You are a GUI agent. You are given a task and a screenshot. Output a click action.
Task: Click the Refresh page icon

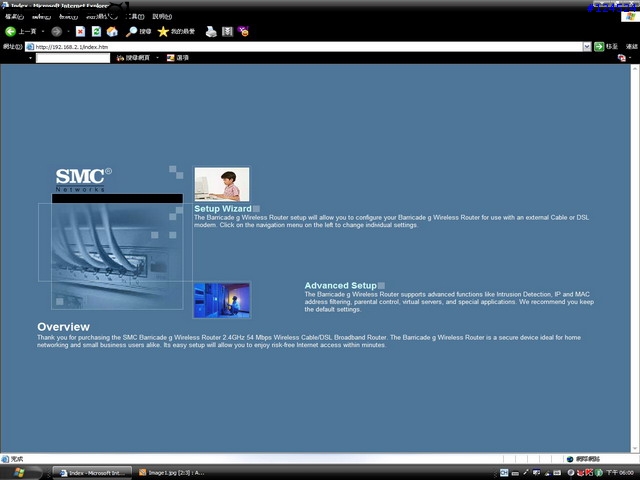tap(96, 31)
